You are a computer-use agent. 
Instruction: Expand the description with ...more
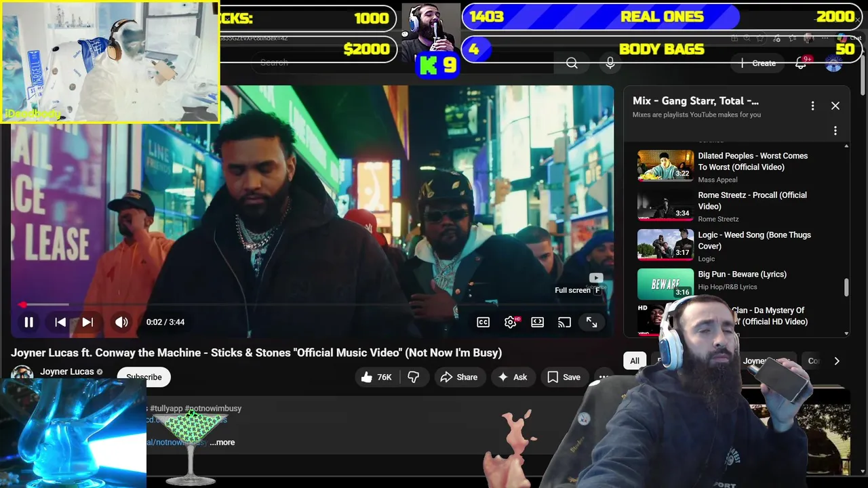[222, 443]
